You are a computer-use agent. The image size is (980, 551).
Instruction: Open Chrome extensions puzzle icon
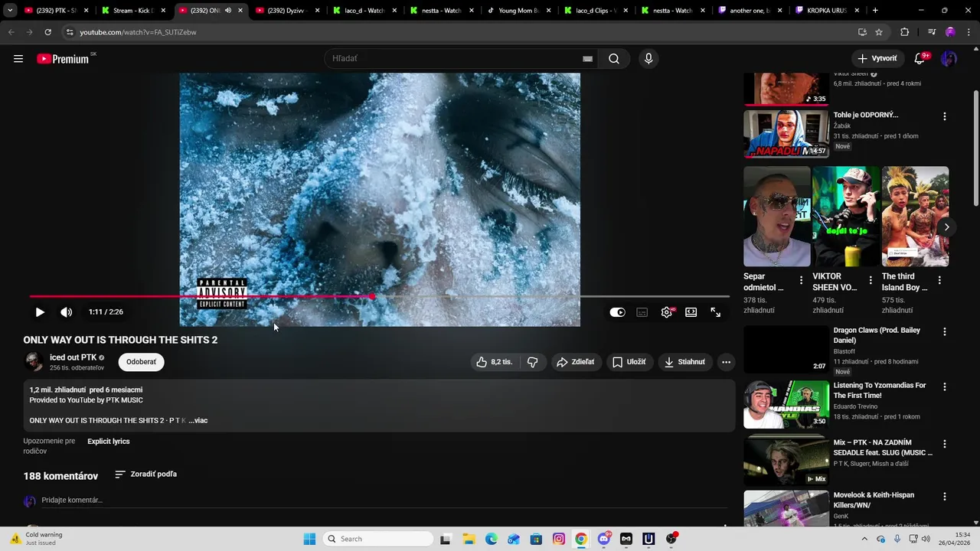tap(904, 32)
